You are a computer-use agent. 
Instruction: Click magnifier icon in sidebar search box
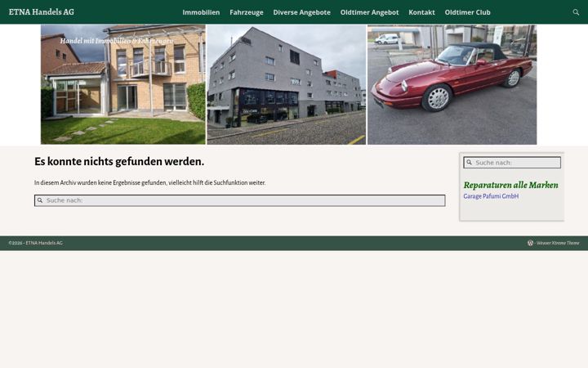[469, 163]
